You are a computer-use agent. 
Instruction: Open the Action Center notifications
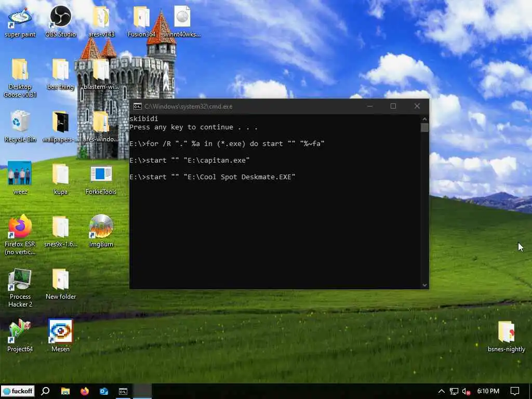[x=515, y=391]
